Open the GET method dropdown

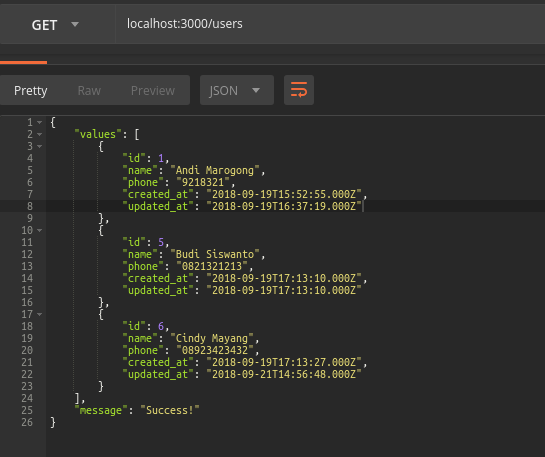56,25
